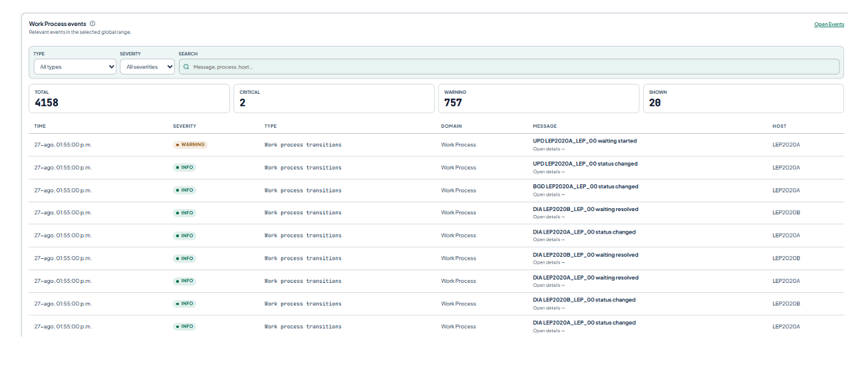Image resolution: width=868 pixels, height=372 pixels.
Task: Open details for UPD LEP2020A_LEP_00 waiting started
Action: 549,149
